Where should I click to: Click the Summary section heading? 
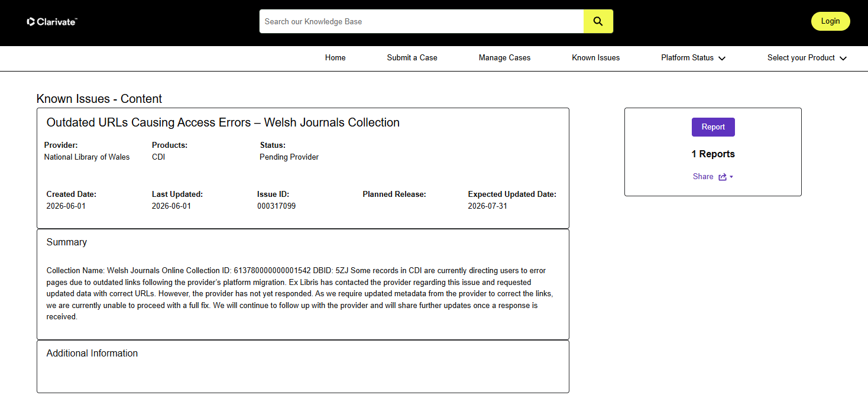[x=67, y=242]
